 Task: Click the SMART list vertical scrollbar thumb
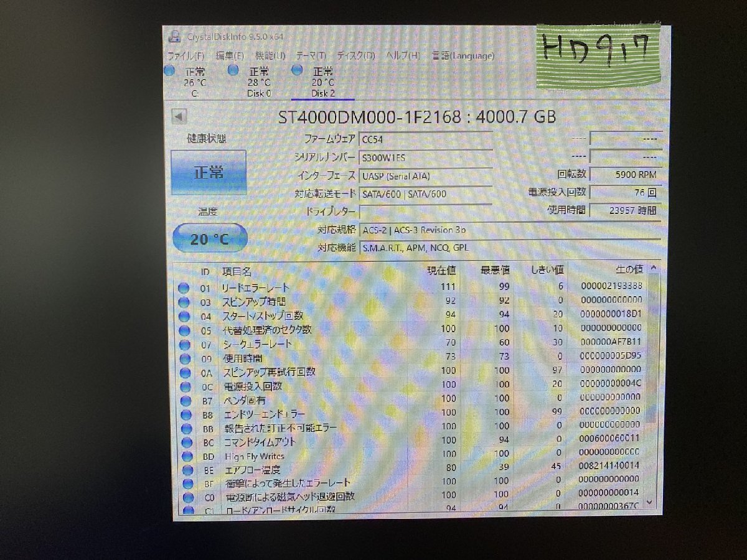tap(652, 348)
